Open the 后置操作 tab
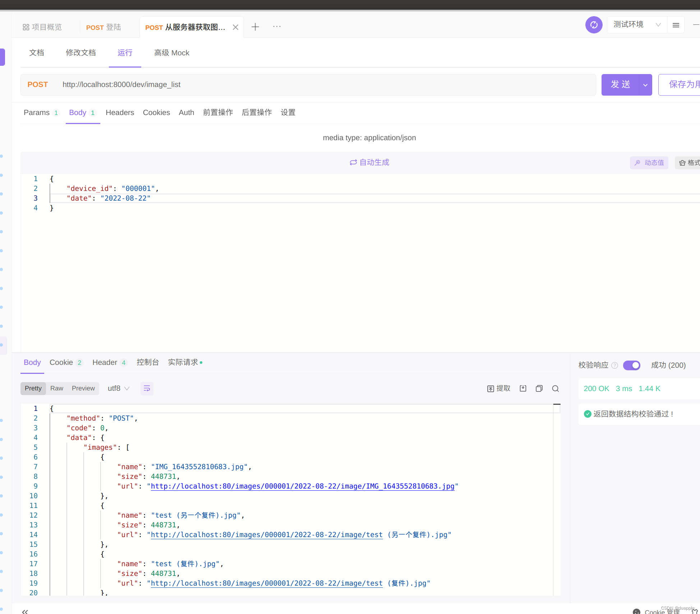The width and height of the screenshot is (700, 614). click(257, 113)
